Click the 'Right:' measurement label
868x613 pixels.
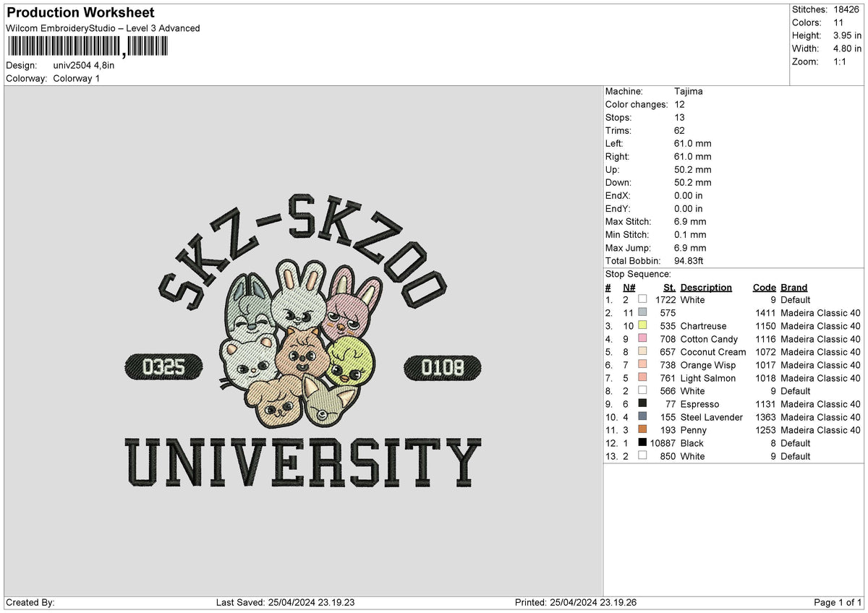click(618, 156)
